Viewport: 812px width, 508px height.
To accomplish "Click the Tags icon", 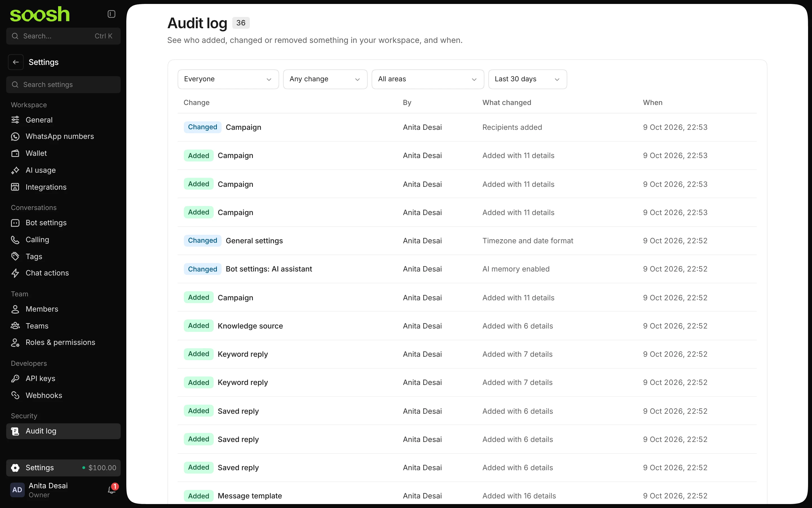I will [x=15, y=256].
